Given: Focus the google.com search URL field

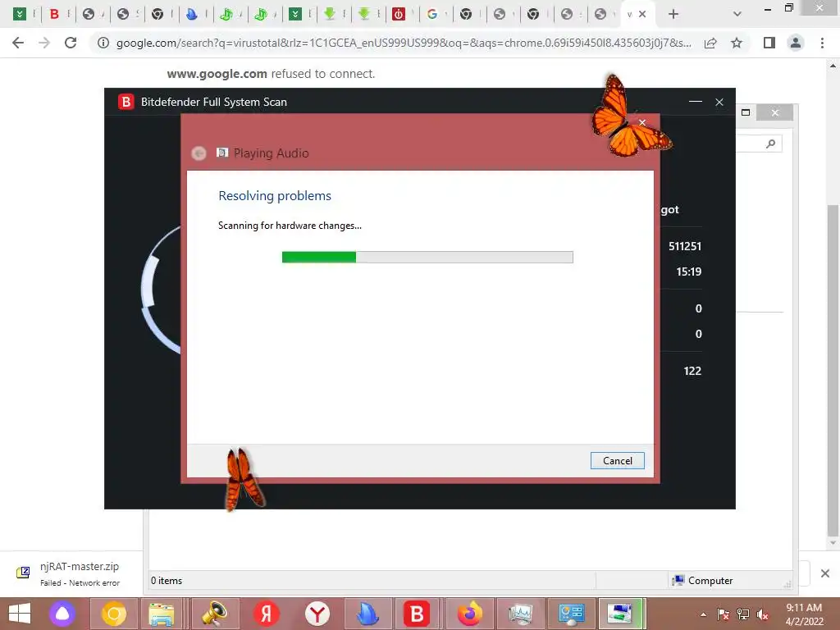Looking at the screenshot, I should point(403,43).
